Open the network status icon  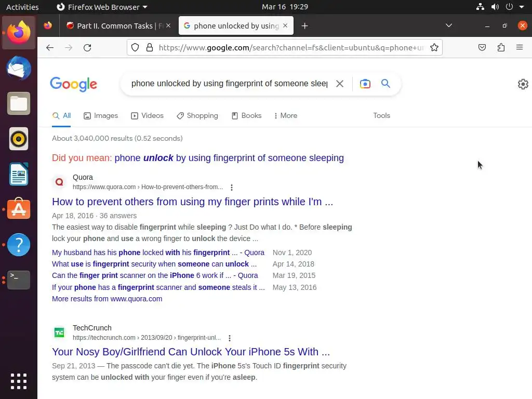[480, 7]
